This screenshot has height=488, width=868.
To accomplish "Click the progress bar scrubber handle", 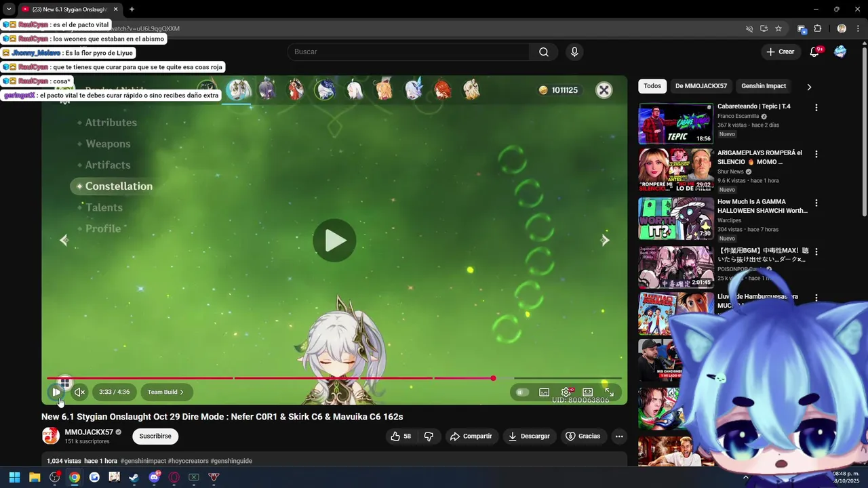I will click(x=493, y=378).
